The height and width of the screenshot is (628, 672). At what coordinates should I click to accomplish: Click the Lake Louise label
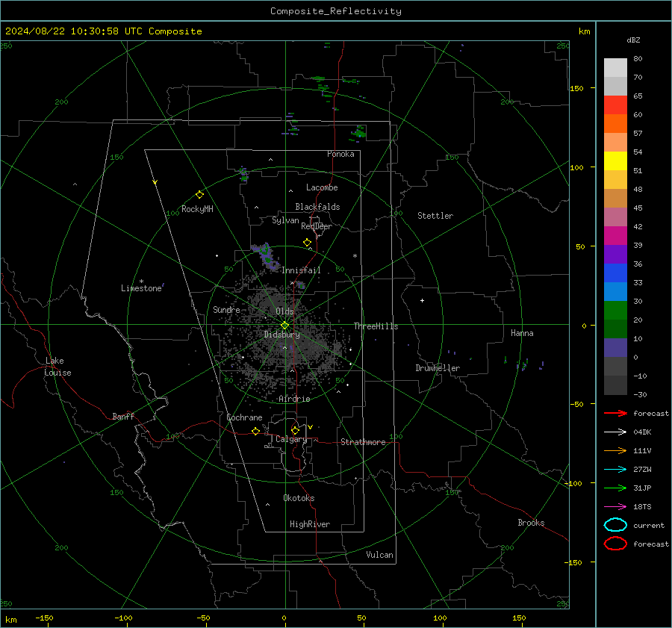57,367
